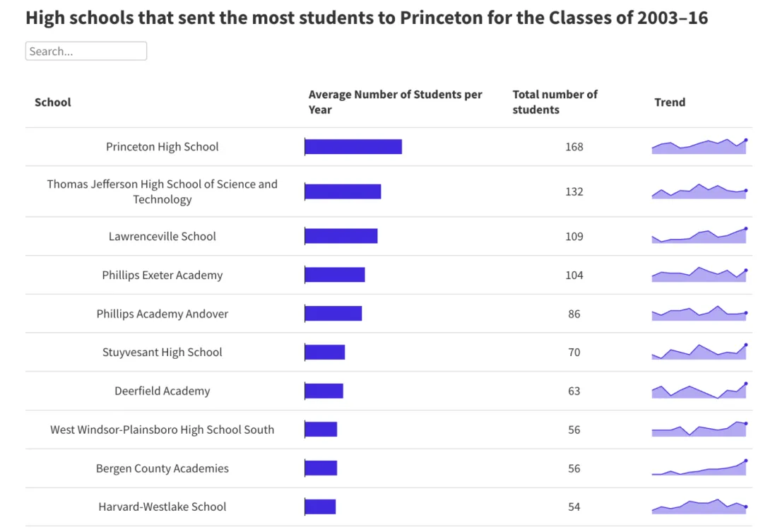This screenshot has width=763, height=532.
Task: Select Deerfield Academy
Action: (162, 391)
